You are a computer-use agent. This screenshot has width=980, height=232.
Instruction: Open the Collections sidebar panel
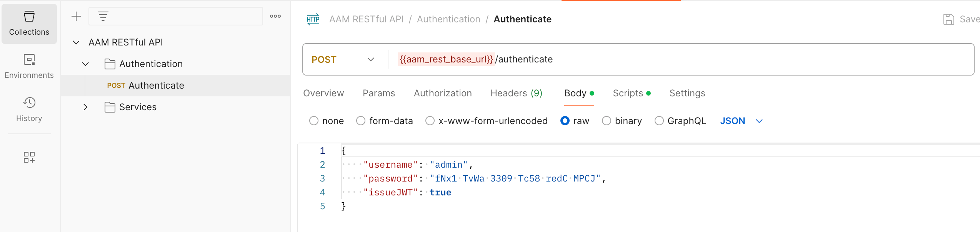point(29,24)
